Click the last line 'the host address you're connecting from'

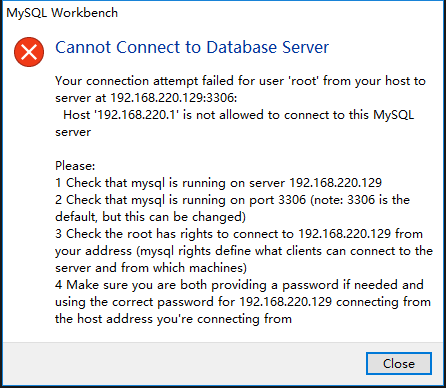pyautogui.click(x=173, y=319)
